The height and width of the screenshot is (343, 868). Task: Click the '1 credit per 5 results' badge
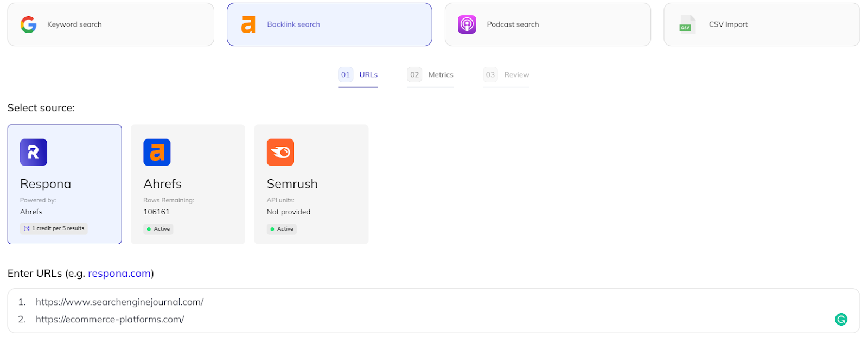coord(54,228)
